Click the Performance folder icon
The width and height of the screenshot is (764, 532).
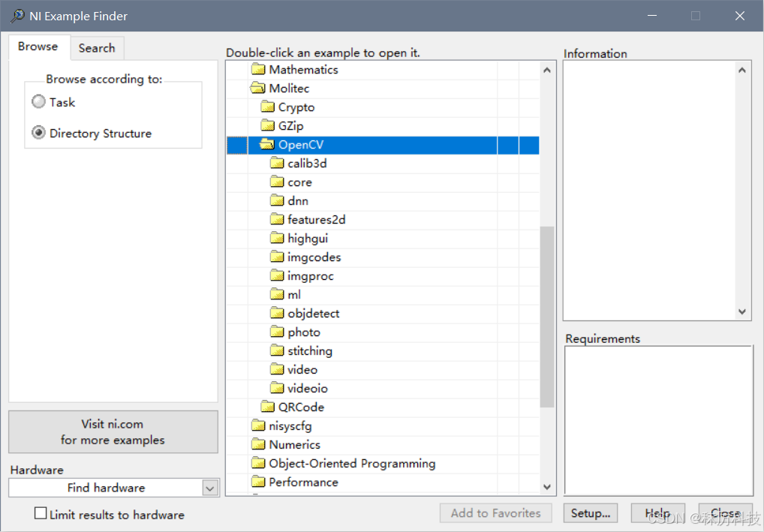click(x=258, y=482)
